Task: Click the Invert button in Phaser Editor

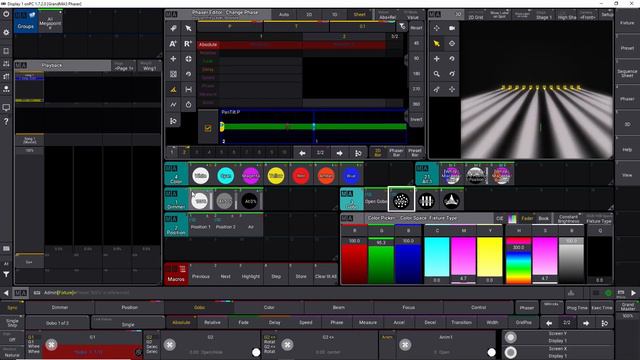Action: (416, 120)
